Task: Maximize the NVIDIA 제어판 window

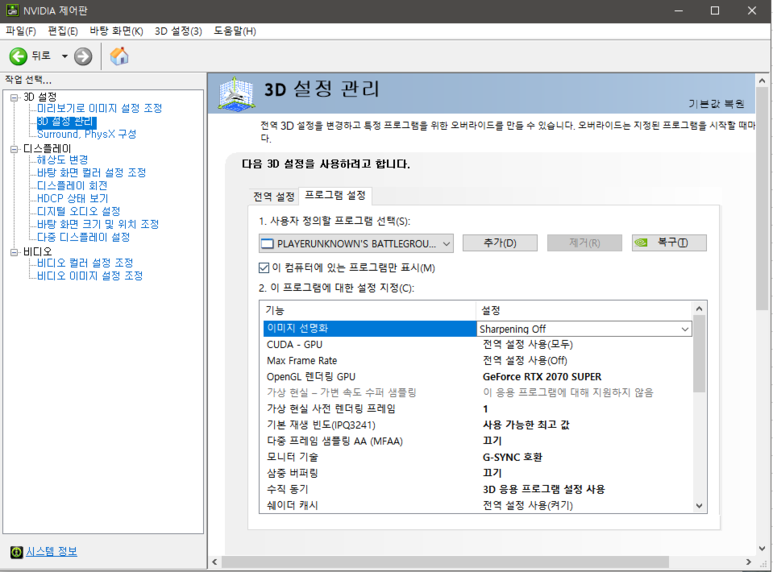Action: [715, 10]
